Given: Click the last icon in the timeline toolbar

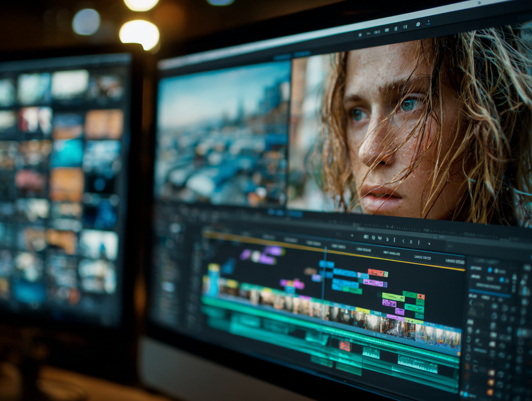Looking at the screenshot, I should click(x=429, y=244).
